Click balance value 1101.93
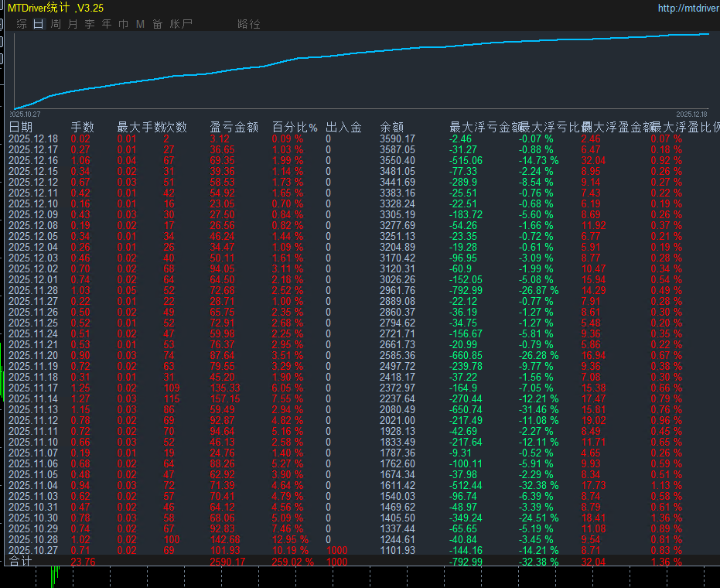This screenshot has height=588, width=720. coord(398,550)
